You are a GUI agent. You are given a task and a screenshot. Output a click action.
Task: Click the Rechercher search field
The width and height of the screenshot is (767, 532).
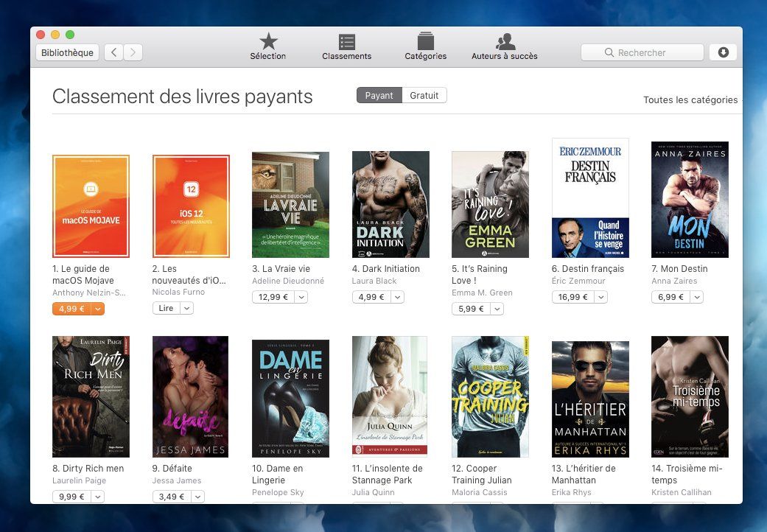point(642,52)
